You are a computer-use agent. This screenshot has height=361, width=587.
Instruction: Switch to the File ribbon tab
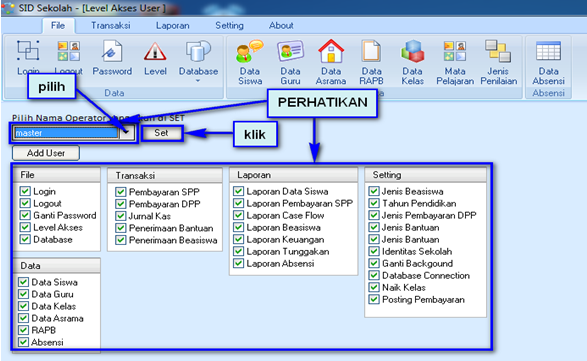58,25
